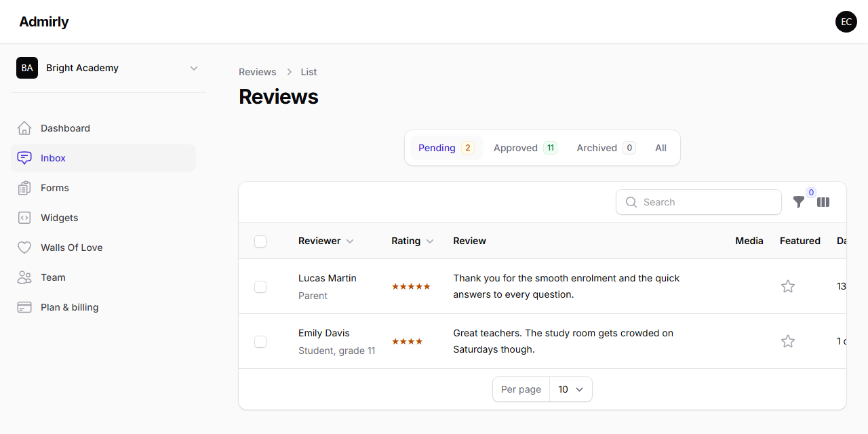The height and width of the screenshot is (434, 868).
Task: Click the search magnifier icon
Action: [x=631, y=202]
